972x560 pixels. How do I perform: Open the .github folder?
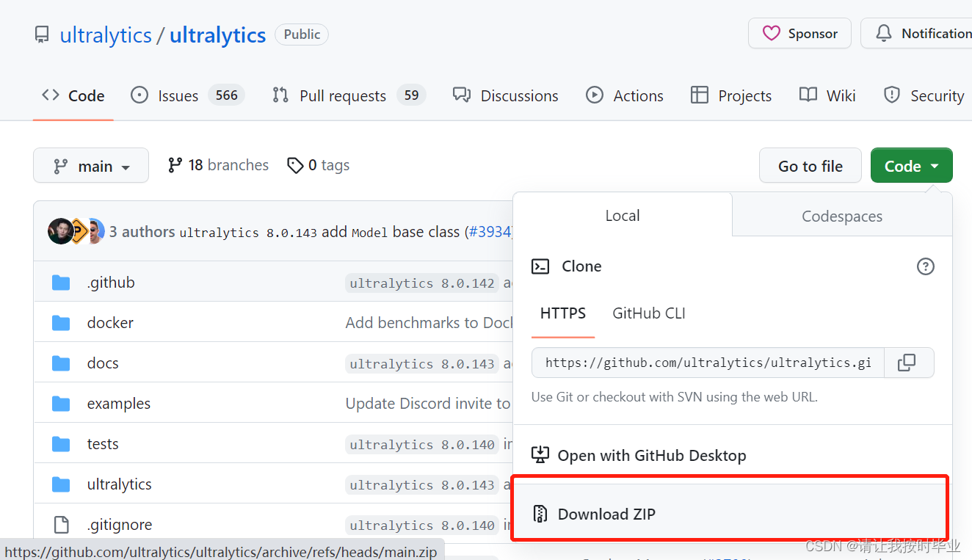coord(111,283)
